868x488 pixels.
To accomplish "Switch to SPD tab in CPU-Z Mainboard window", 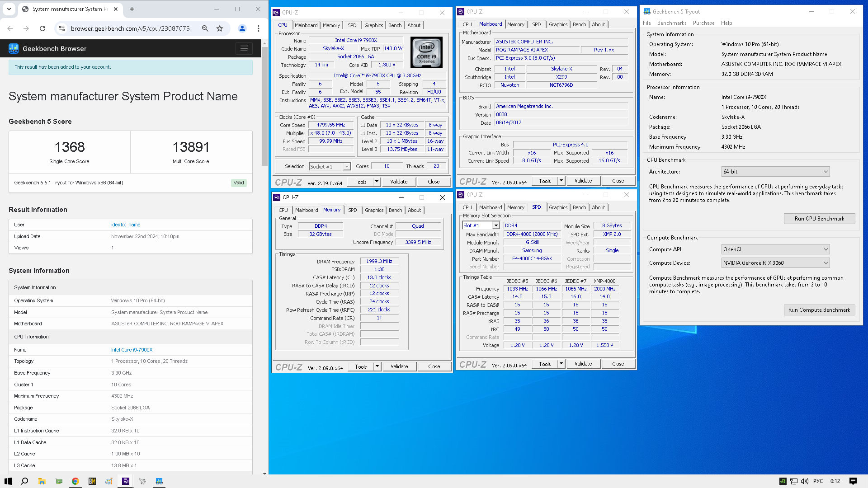I will 537,24.
